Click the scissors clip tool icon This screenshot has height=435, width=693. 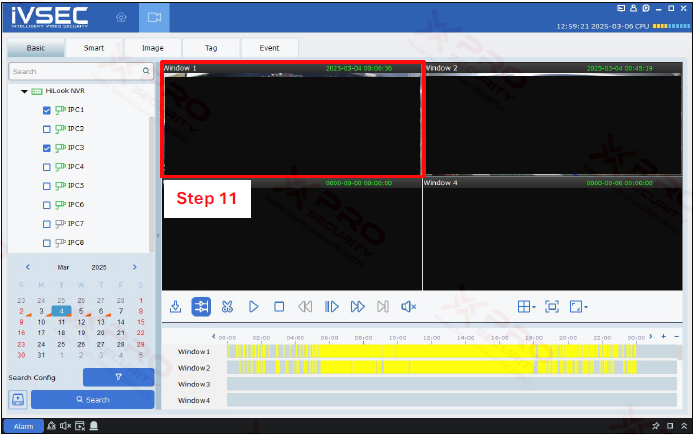pos(227,307)
